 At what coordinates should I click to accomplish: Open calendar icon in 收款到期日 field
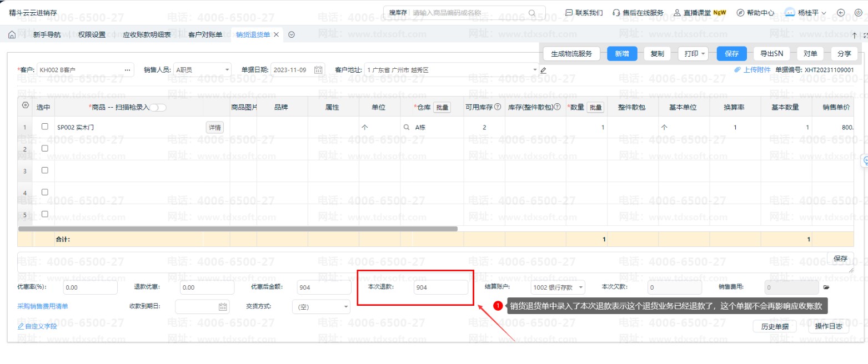pos(222,307)
